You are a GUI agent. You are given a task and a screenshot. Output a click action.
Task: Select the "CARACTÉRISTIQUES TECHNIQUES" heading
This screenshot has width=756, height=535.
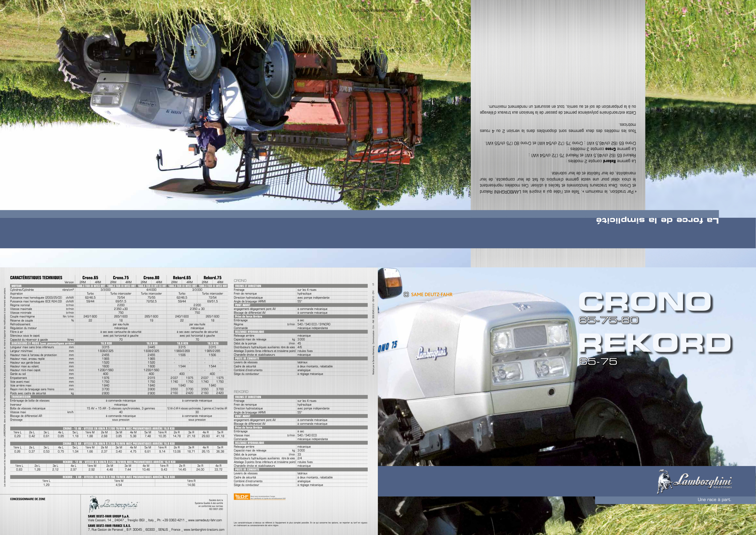[x=36, y=278]
